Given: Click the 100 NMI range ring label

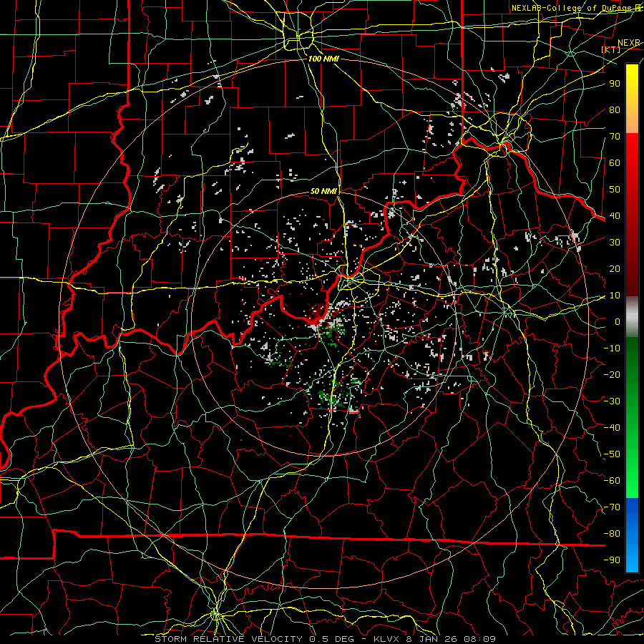Looking at the screenshot, I should click(323, 59).
